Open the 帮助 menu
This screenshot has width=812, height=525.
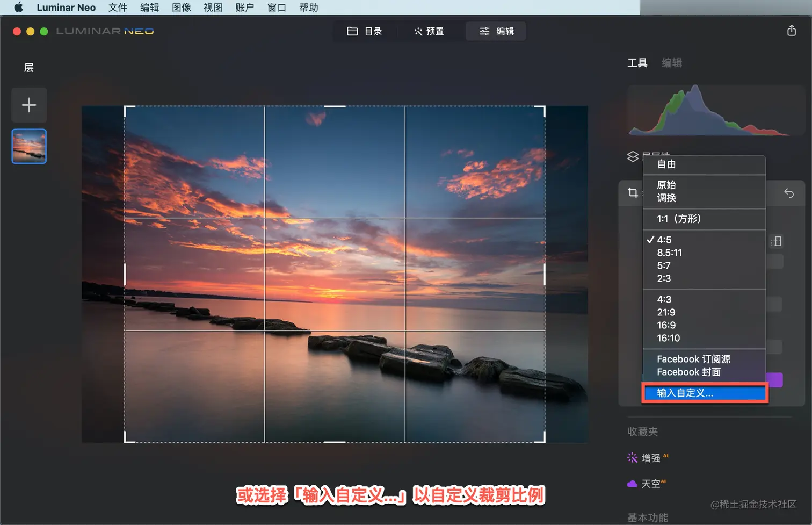pyautogui.click(x=309, y=8)
